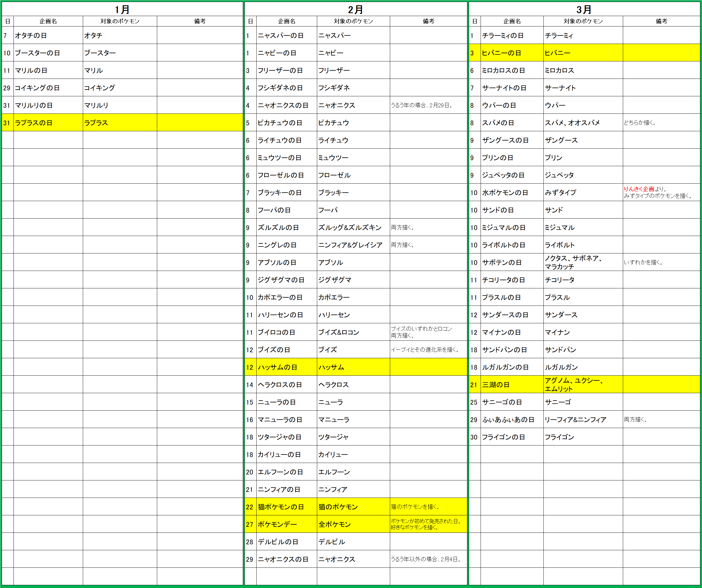
Task: Click 企画名 column header in January
Action: (x=48, y=21)
